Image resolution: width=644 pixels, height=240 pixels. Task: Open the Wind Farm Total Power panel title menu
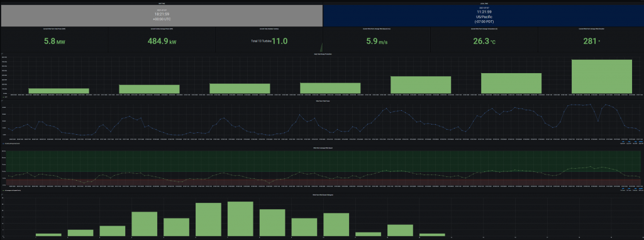[323, 101]
